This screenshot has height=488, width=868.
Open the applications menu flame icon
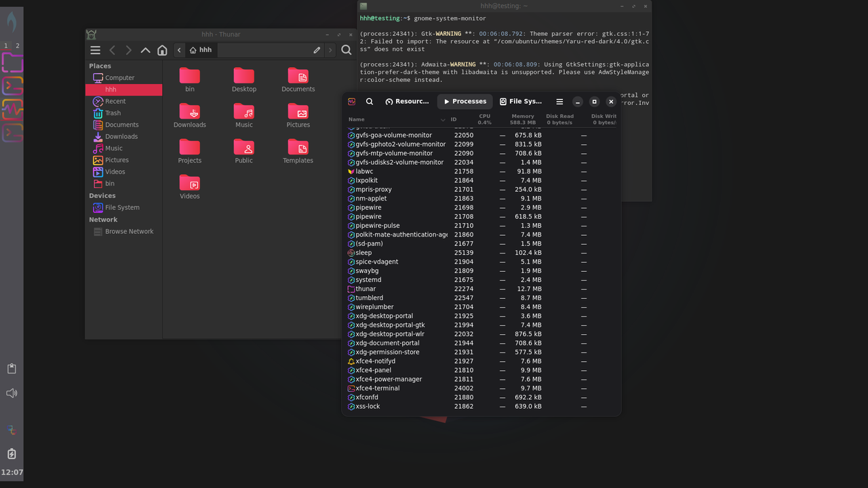click(12, 22)
